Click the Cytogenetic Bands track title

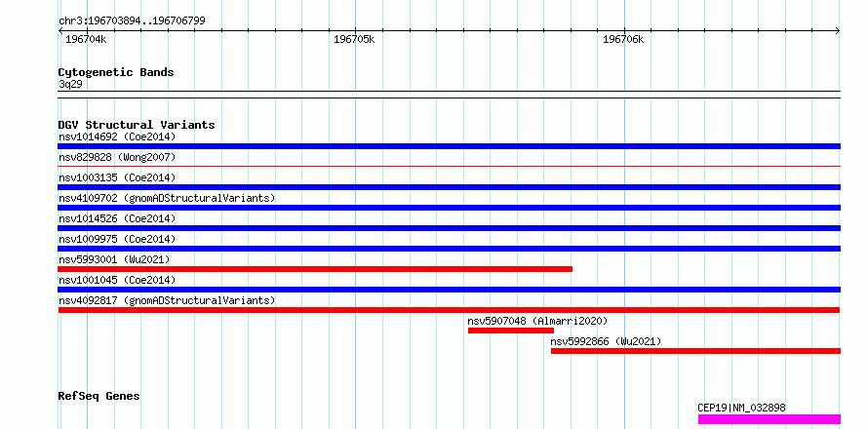[x=116, y=72]
